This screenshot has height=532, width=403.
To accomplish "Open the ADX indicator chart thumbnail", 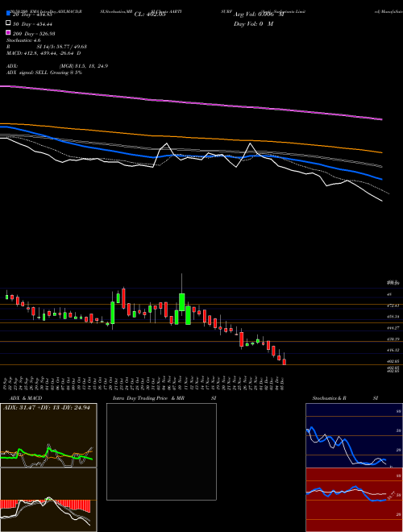I will point(48,435).
